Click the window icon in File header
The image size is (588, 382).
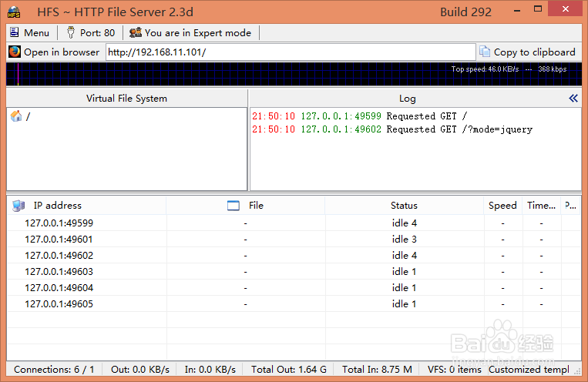click(234, 206)
